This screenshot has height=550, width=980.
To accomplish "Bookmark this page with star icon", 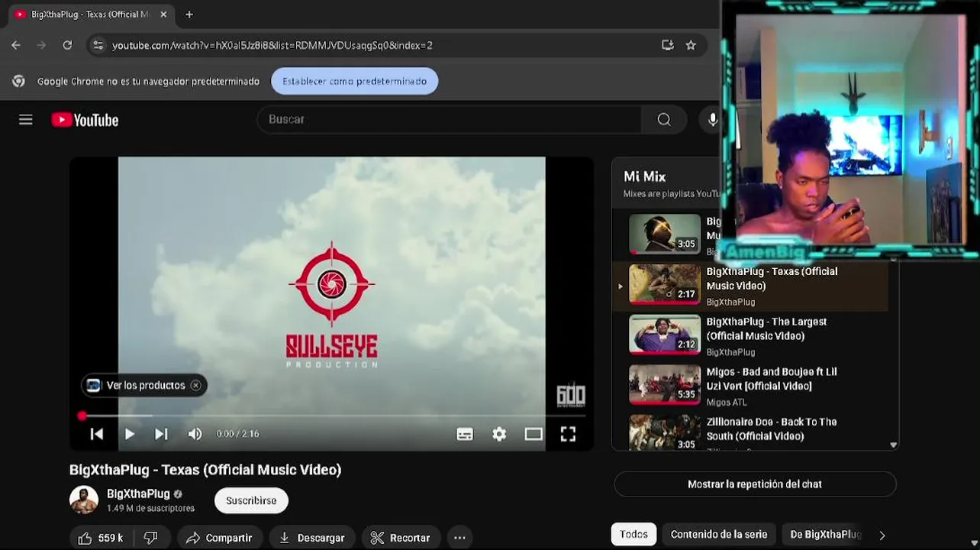I will [691, 45].
